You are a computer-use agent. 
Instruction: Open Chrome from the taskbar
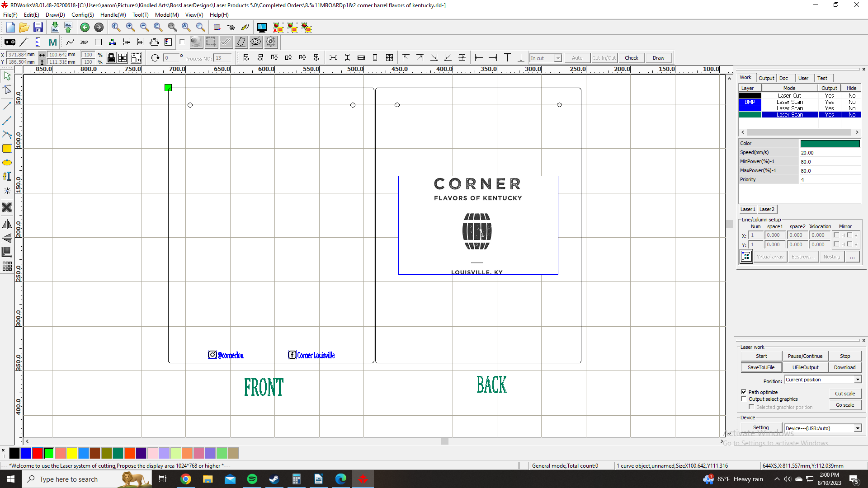(x=185, y=479)
